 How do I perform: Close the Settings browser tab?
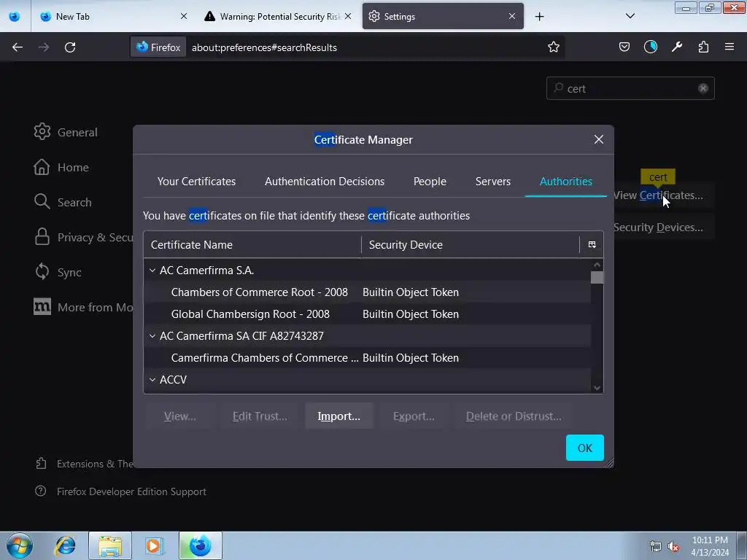512,16
